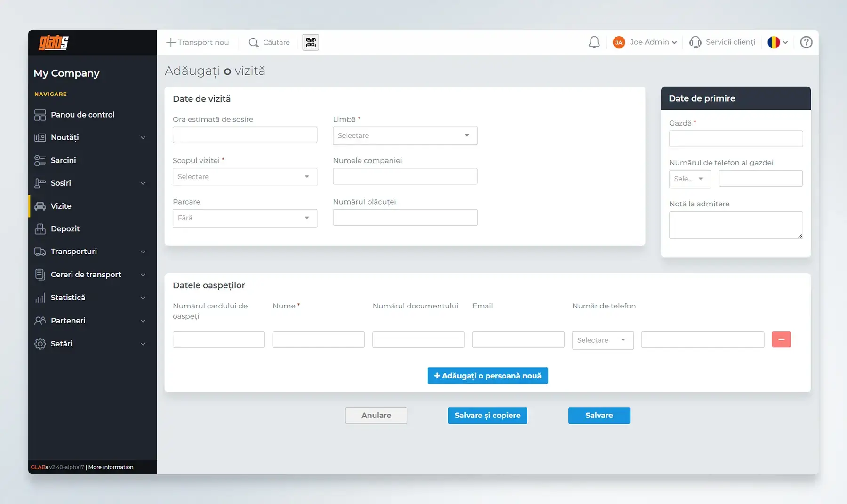This screenshot has width=847, height=504.
Task: Click the help question mark icon
Action: [x=806, y=42]
